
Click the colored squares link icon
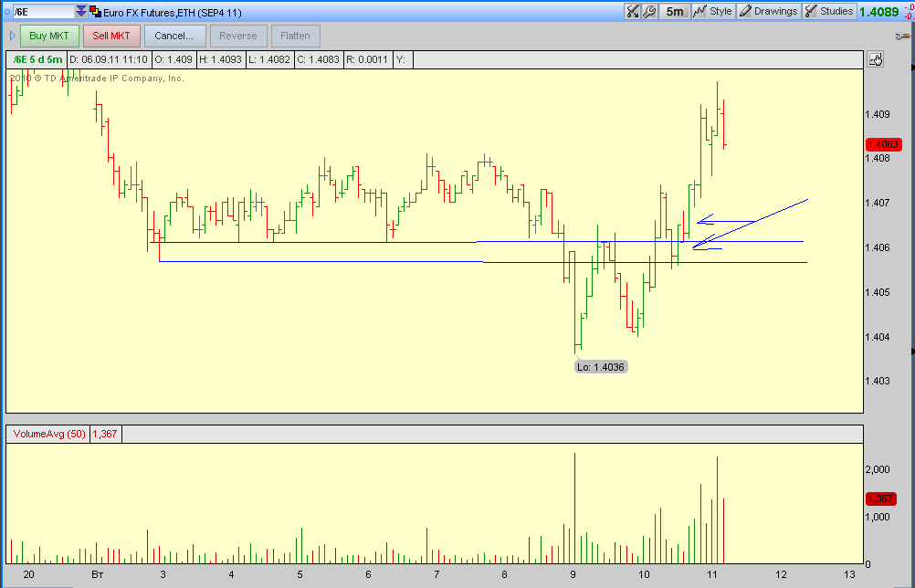95,12
